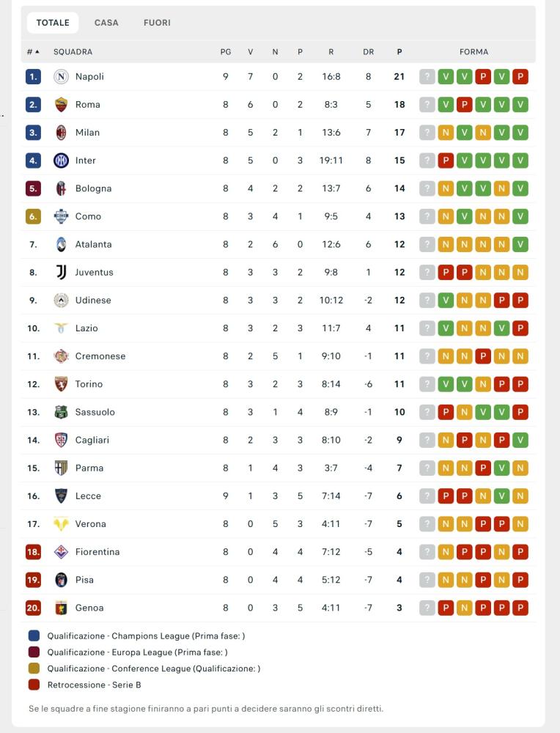Click Napoli's unknown next-match question mark badge
The height and width of the screenshot is (733, 560).
(427, 77)
